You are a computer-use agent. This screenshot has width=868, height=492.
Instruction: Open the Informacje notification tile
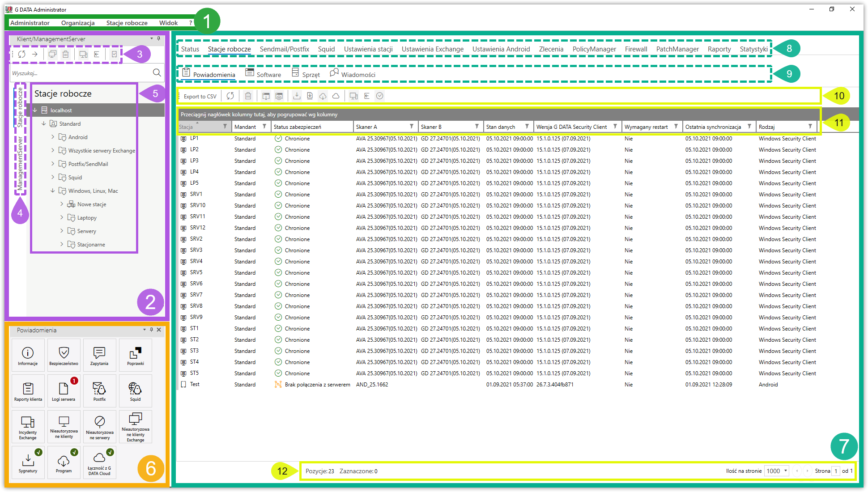[28, 355]
